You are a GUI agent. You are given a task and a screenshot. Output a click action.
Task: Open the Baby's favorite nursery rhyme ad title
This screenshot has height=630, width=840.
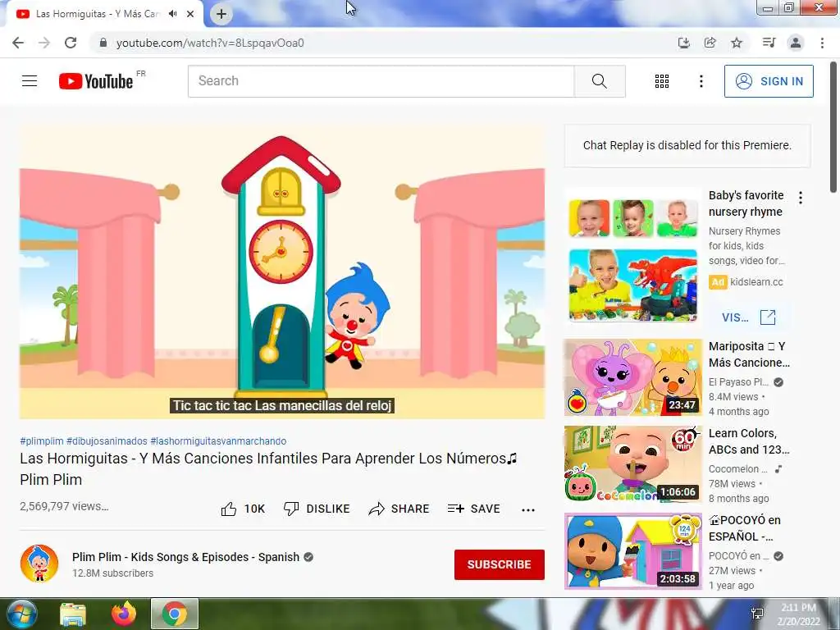coord(746,203)
